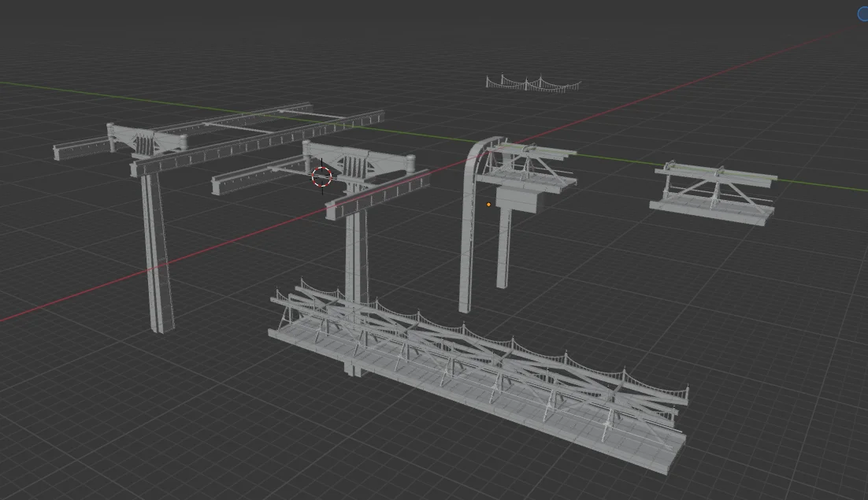The height and width of the screenshot is (500, 868).
Task: Click the orange object origin dot
Action: coord(488,205)
